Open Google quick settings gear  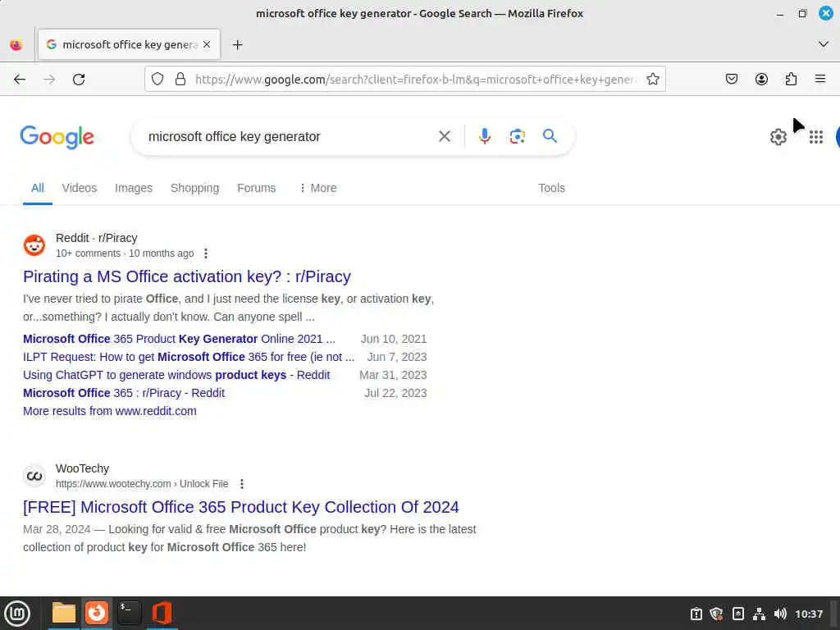click(778, 137)
